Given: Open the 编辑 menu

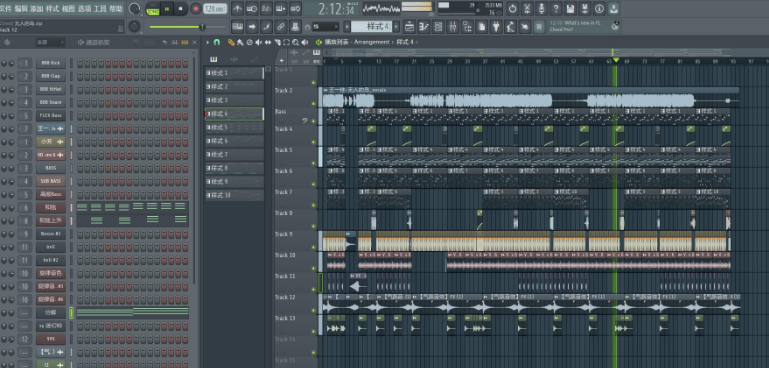Looking at the screenshot, I should pyautogui.click(x=21, y=9).
